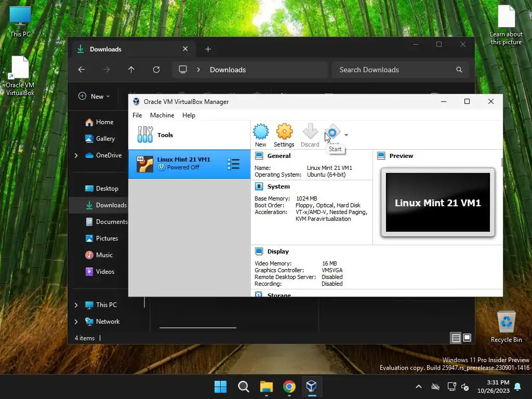532x399 pixels.
Task: Open Videos in Explorer sidebar
Action: [105, 271]
